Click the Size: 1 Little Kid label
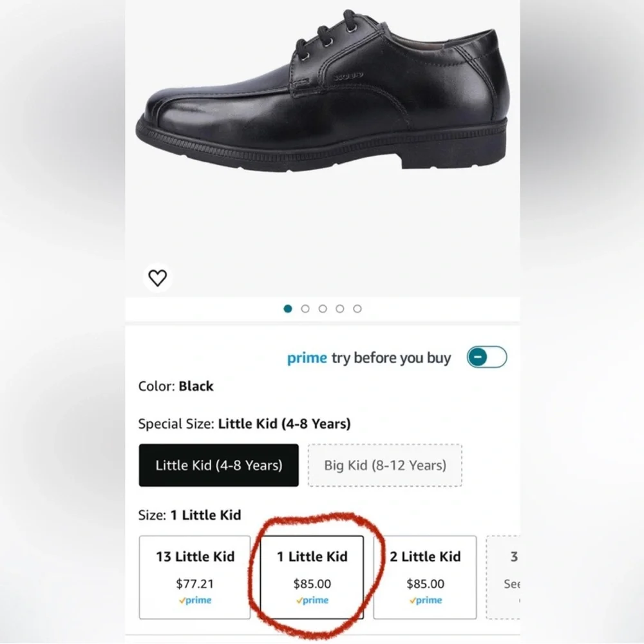 point(190,515)
